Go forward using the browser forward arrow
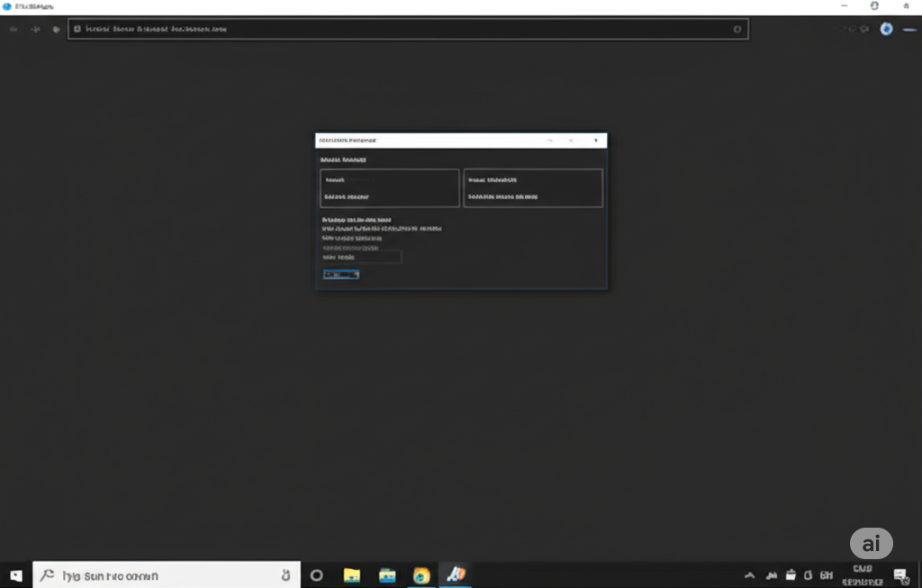The image size is (922, 588). (35, 29)
